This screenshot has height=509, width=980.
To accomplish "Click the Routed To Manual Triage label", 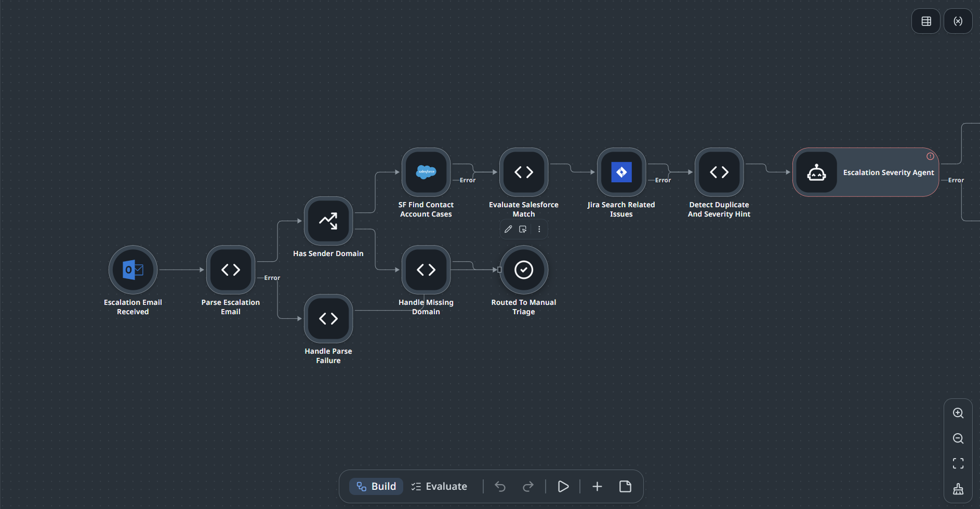I will click(x=524, y=307).
